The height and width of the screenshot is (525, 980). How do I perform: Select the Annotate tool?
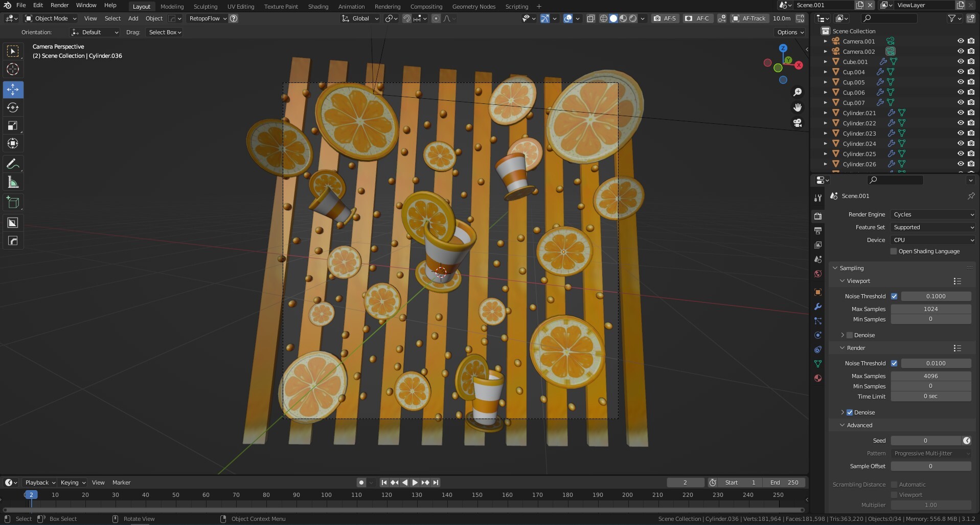tap(13, 163)
